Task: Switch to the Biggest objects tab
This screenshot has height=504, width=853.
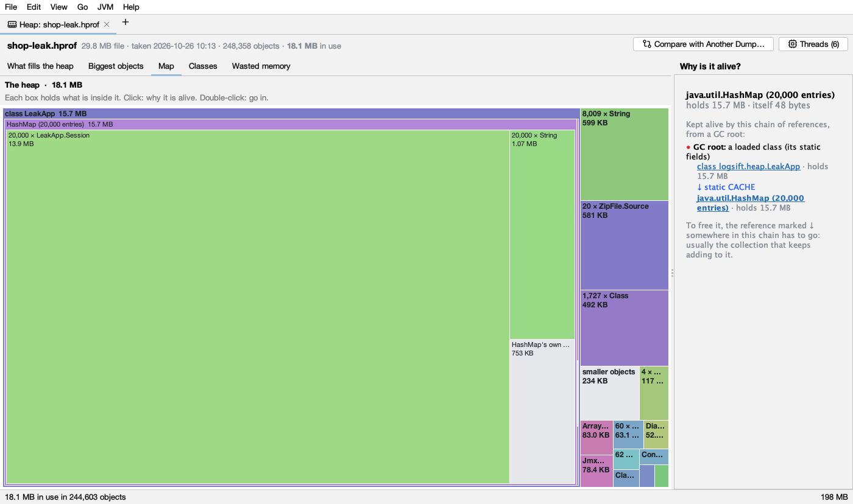Action: [116, 66]
